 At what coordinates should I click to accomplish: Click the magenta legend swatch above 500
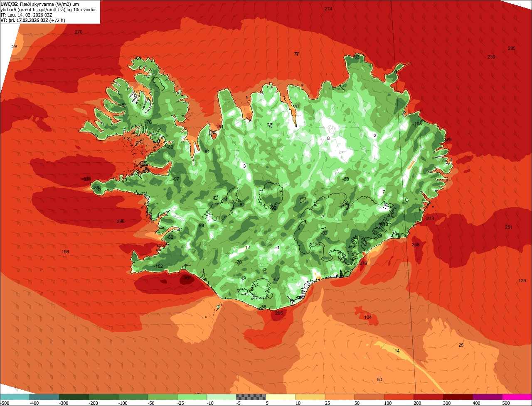click(517, 397)
